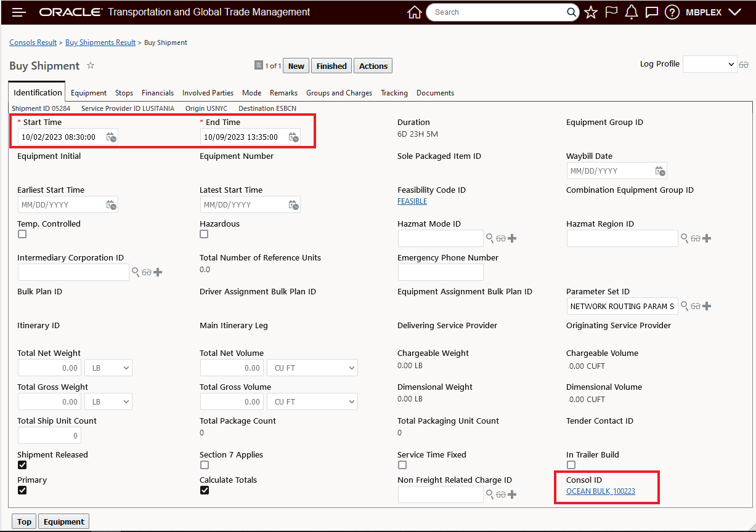Open Buy Shipments Result breadcrumb link

pos(100,42)
